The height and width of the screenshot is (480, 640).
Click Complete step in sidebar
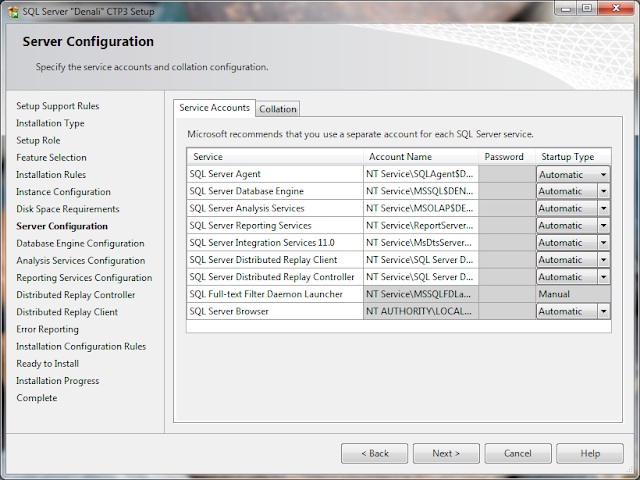(x=37, y=398)
